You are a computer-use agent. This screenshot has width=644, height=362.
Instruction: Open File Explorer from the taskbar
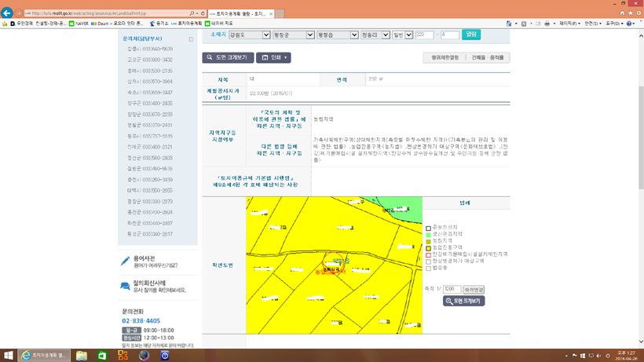tap(82, 356)
